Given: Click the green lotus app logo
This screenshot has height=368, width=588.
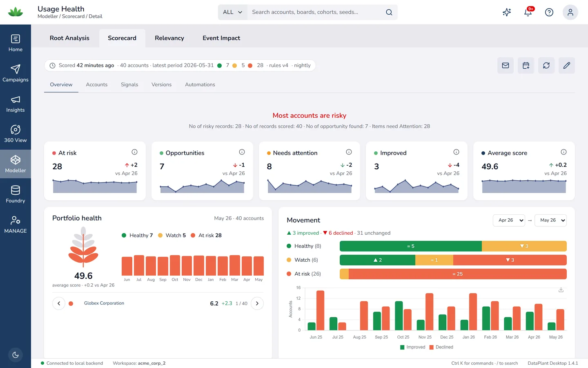Looking at the screenshot, I should click(x=16, y=12).
